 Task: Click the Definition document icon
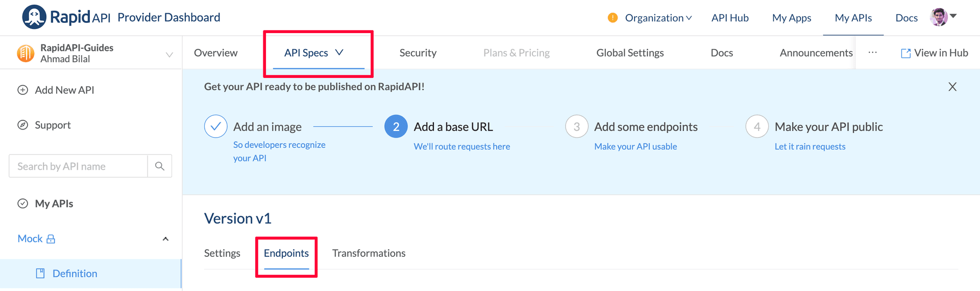40,274
